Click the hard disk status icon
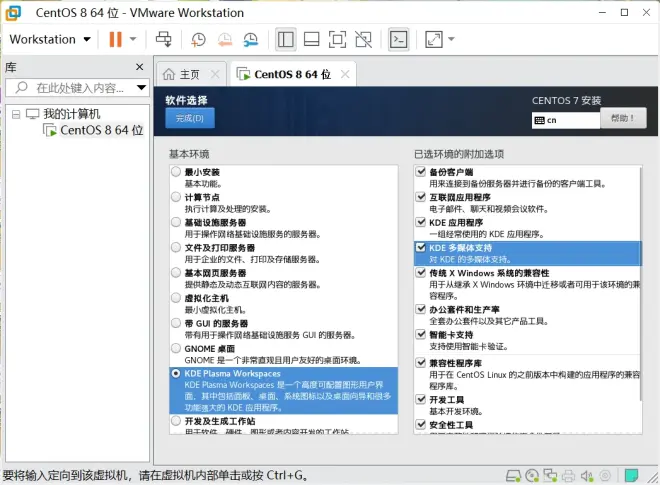 point(514,476)
